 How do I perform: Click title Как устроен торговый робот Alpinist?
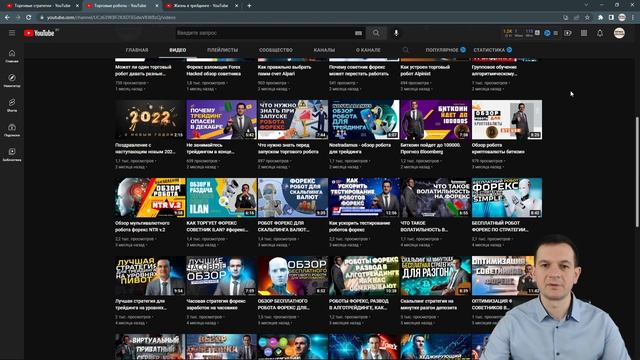coord(425,71)
